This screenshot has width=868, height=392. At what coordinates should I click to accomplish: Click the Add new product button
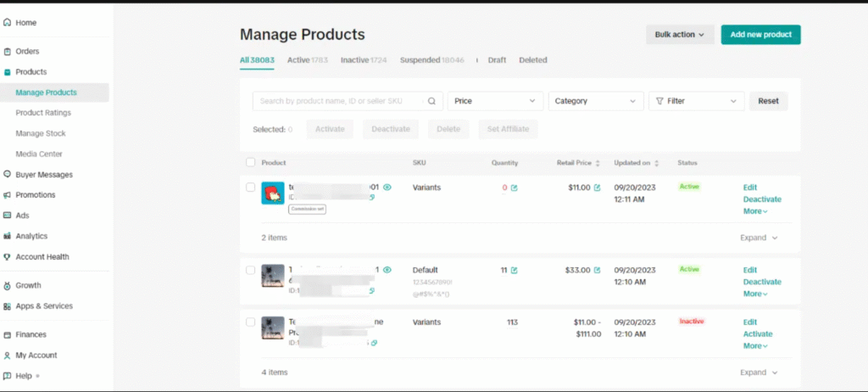coord(760,35)
